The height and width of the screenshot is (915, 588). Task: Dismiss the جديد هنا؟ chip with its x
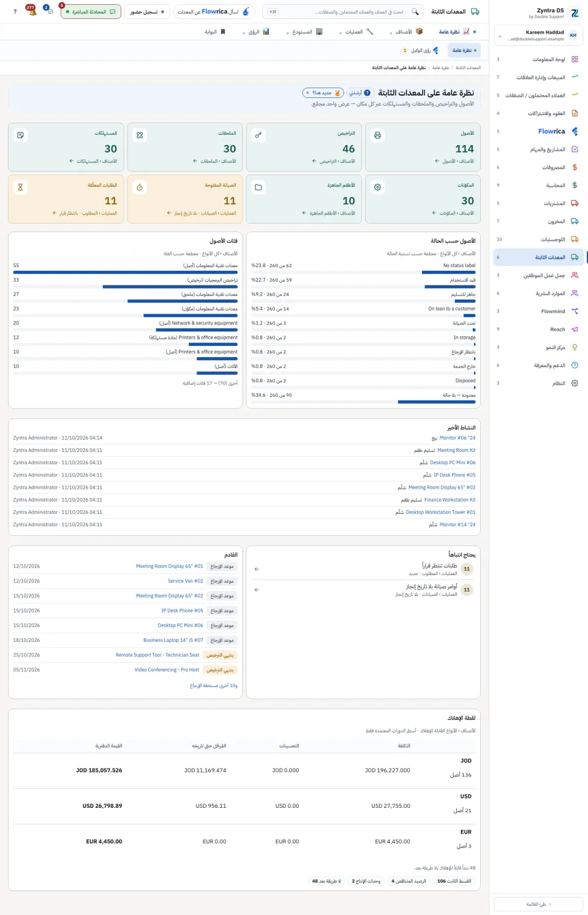tap(307, 93)
